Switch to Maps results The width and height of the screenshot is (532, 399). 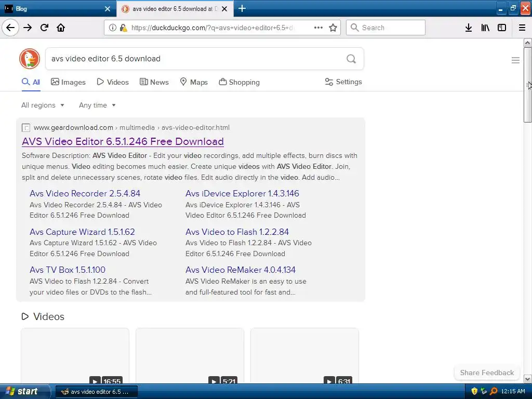click(x=194, y=82)
